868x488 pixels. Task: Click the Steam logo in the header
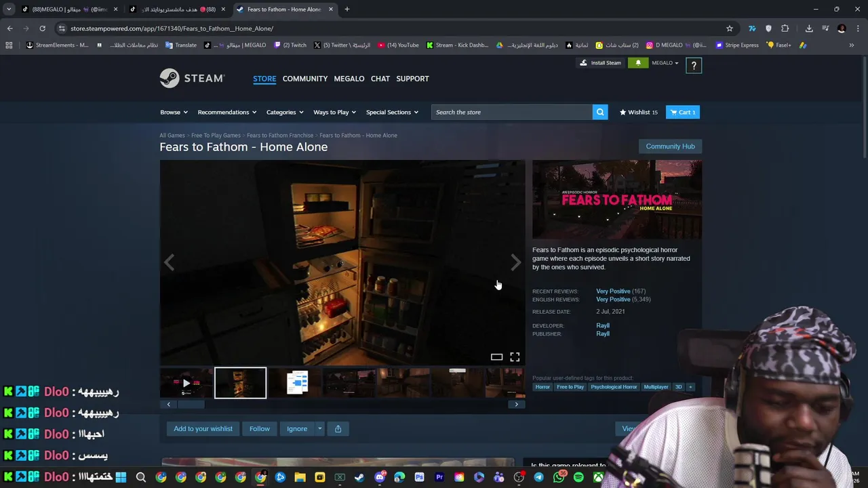pyautogui.click(x=192, y=78)
